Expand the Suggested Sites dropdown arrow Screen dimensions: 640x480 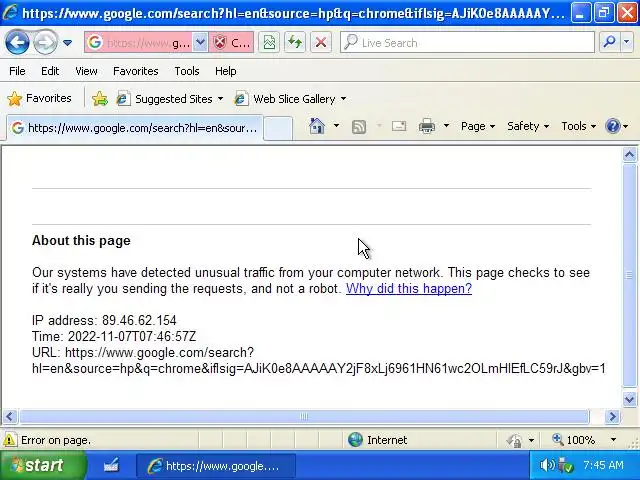(x=220, y=99)
